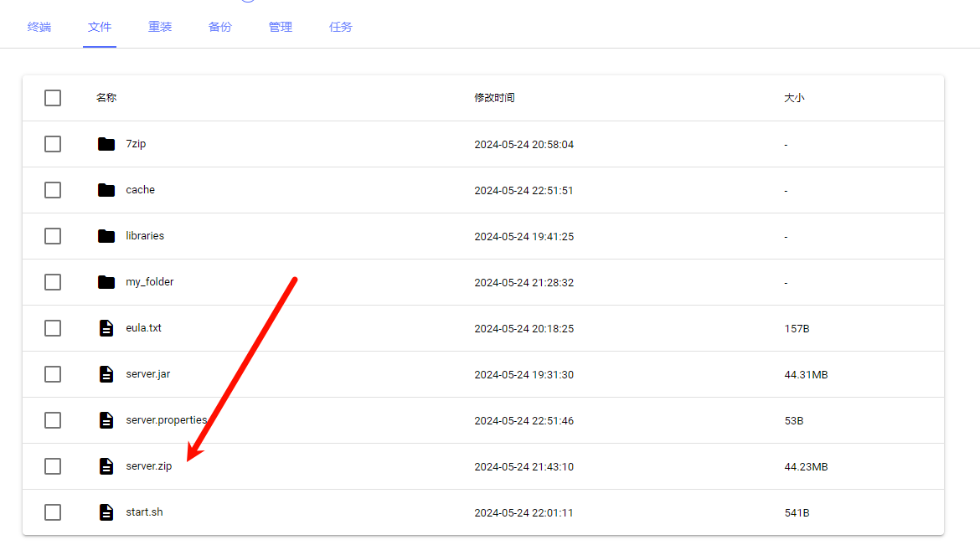Check the box for 7zip folder
The height and width of the screenshot is (550, 980).
click(53, 144)
